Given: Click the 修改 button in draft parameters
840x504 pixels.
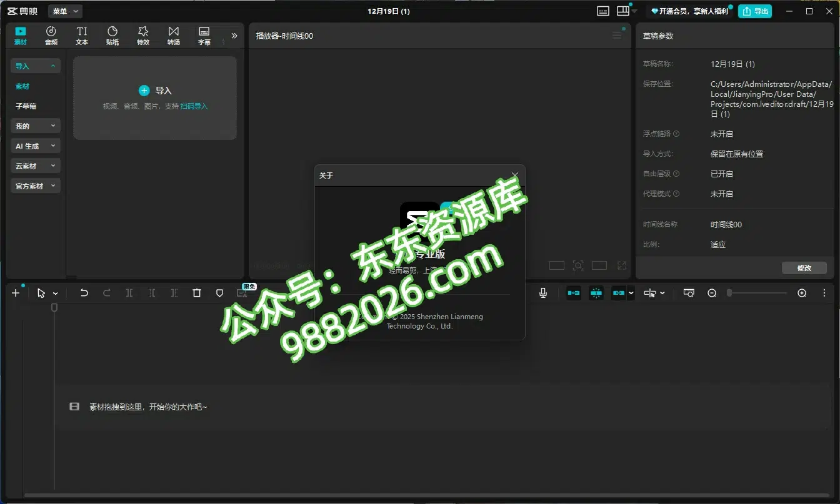Looking at the screenshot, I should [804, 268].
